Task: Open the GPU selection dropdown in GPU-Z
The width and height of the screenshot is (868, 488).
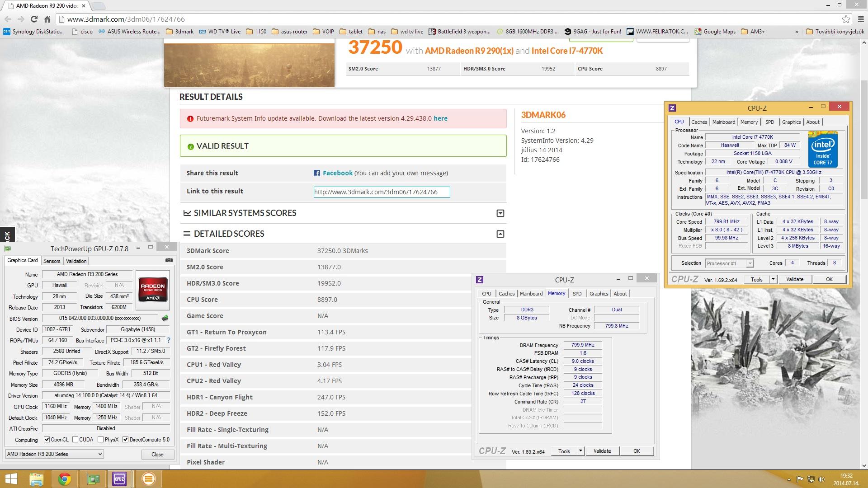Action: point(55,454)
